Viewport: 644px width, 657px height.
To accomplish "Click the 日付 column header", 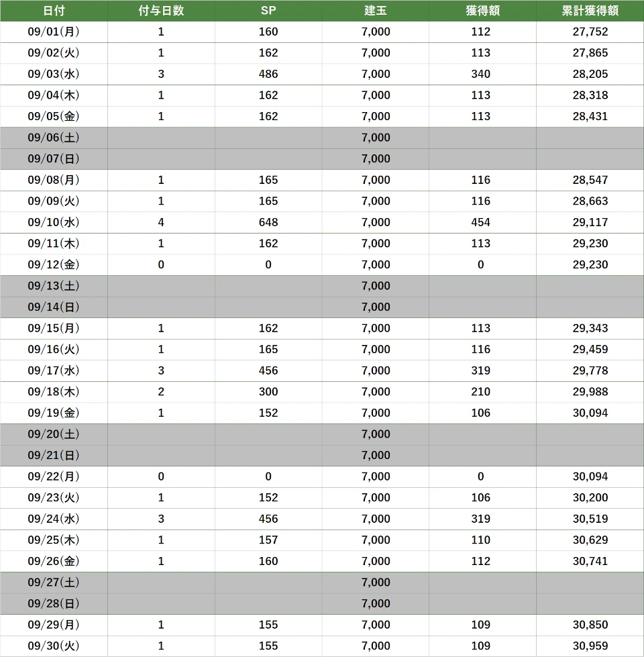I will (x=54, y=11).
